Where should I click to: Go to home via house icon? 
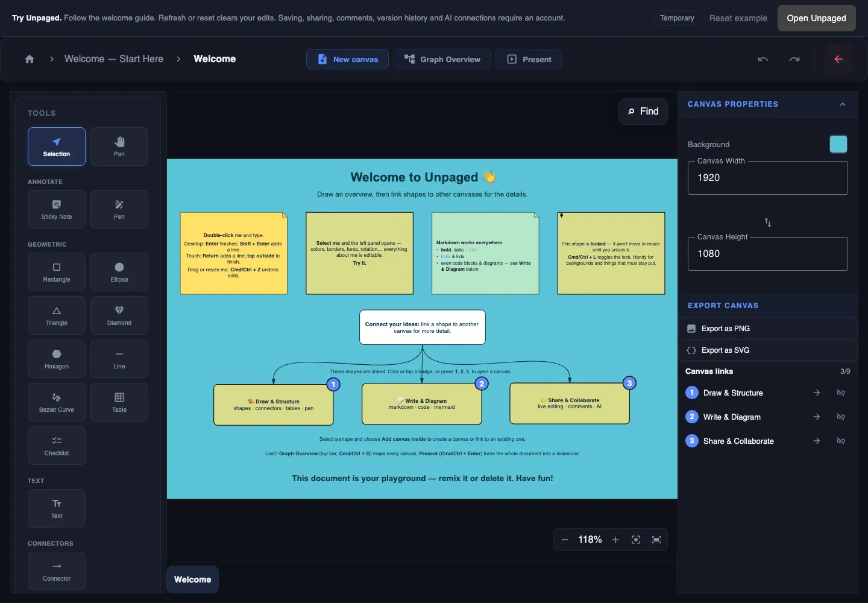[x=30, y=59]
